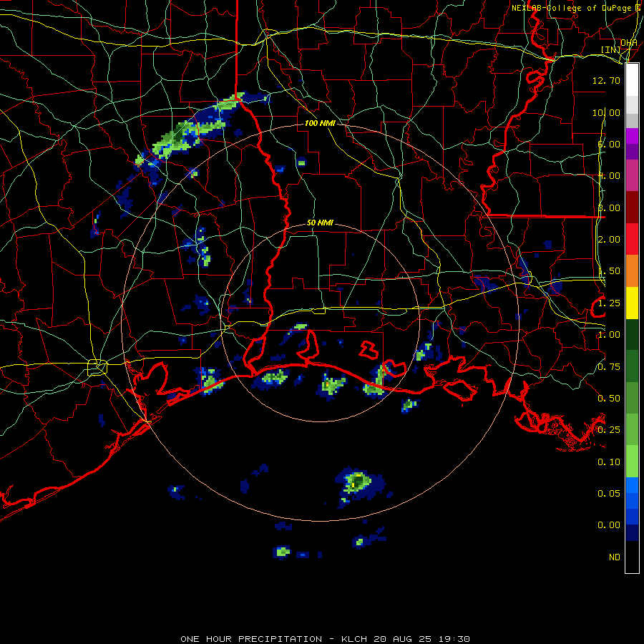Click the [IN] units label

tap(611, 49)
